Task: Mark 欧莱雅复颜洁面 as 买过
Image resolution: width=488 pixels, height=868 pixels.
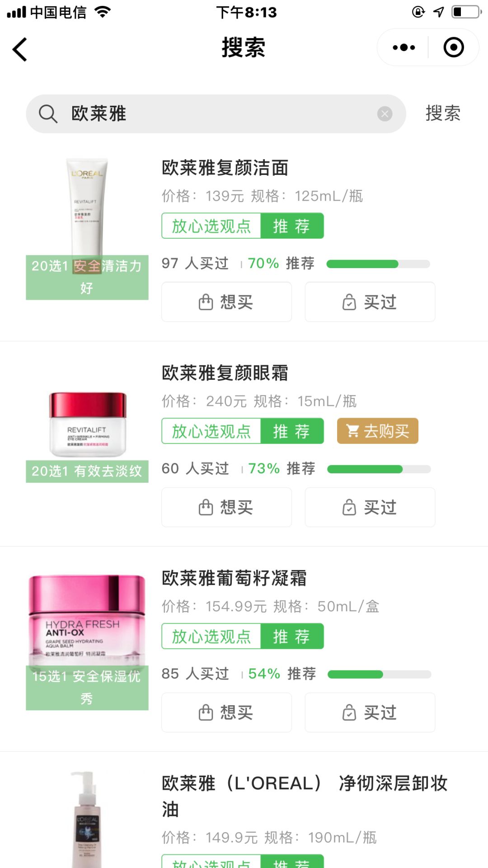Action: point(370,302)
